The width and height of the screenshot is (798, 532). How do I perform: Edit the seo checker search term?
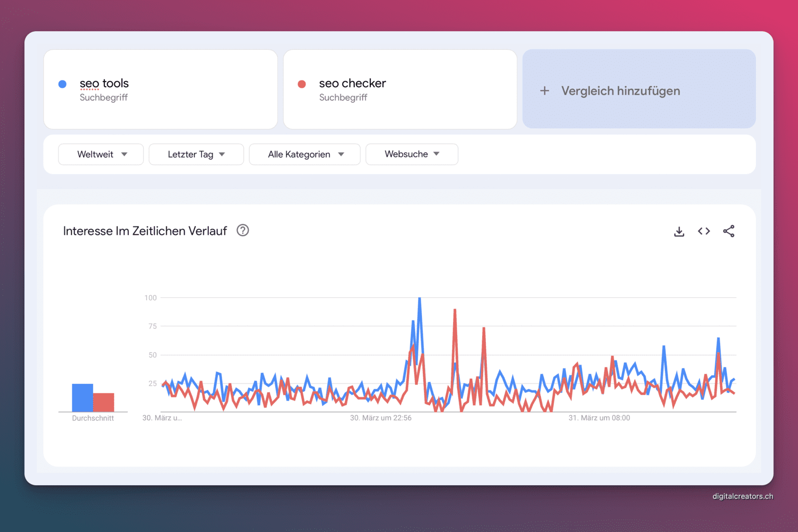point(352,84)
